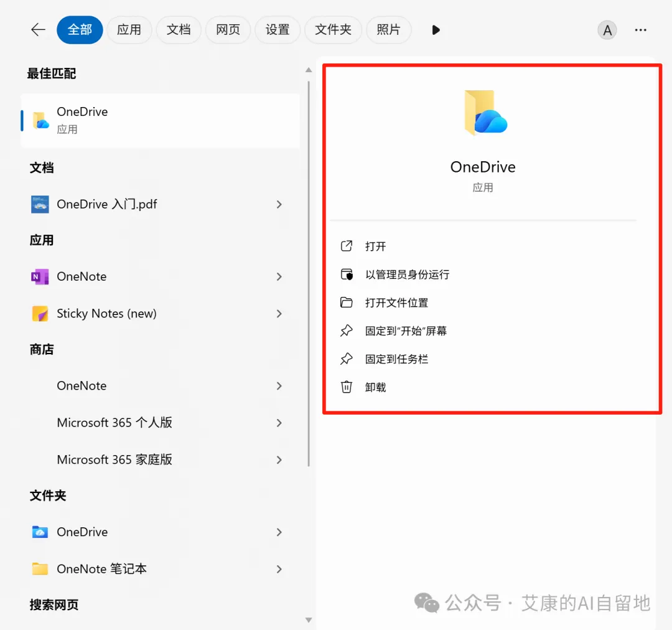Open the three-dot more options menu

tap(640, 30)
